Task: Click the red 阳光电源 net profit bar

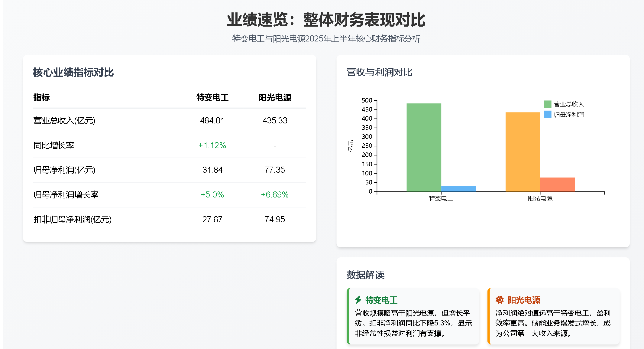Action: (x=557, y=184)
